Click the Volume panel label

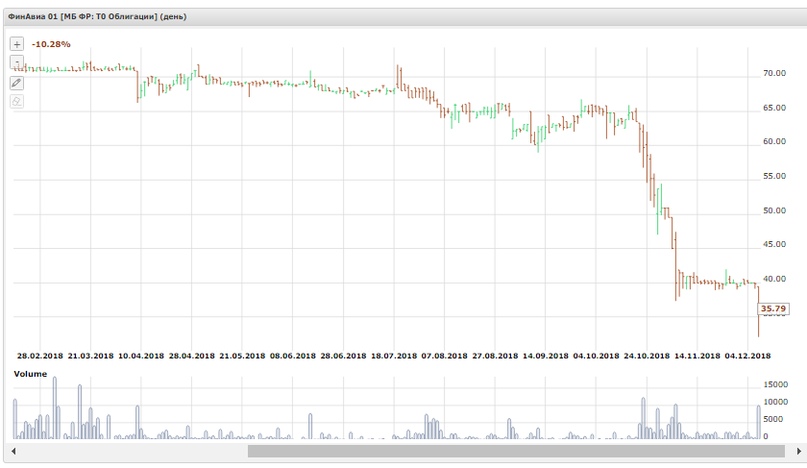(30, 373)
